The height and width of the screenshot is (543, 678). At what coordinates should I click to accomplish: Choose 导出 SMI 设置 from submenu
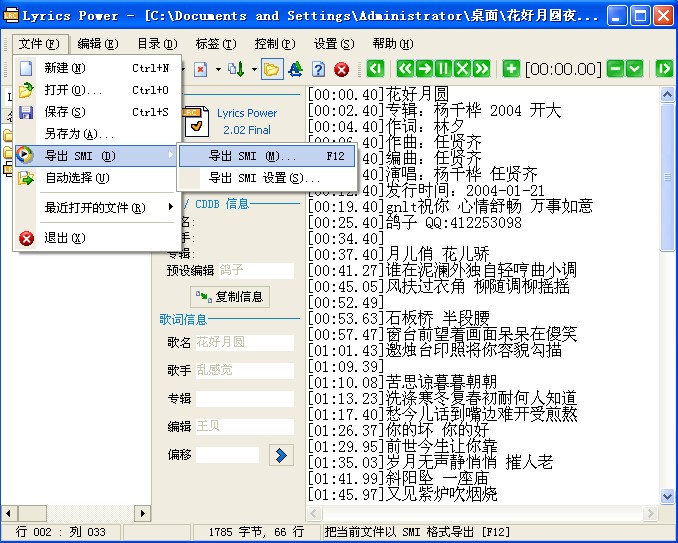click(x=264, y=178)
